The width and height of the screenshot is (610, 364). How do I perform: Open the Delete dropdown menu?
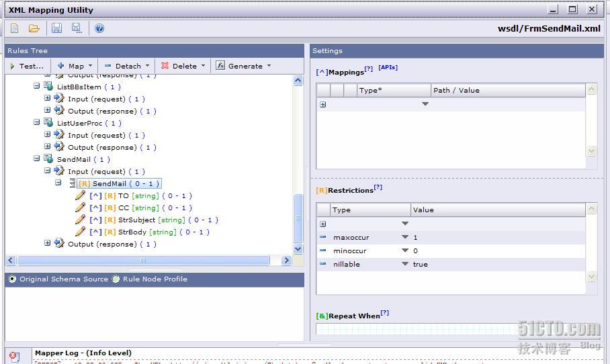point(183,66)
